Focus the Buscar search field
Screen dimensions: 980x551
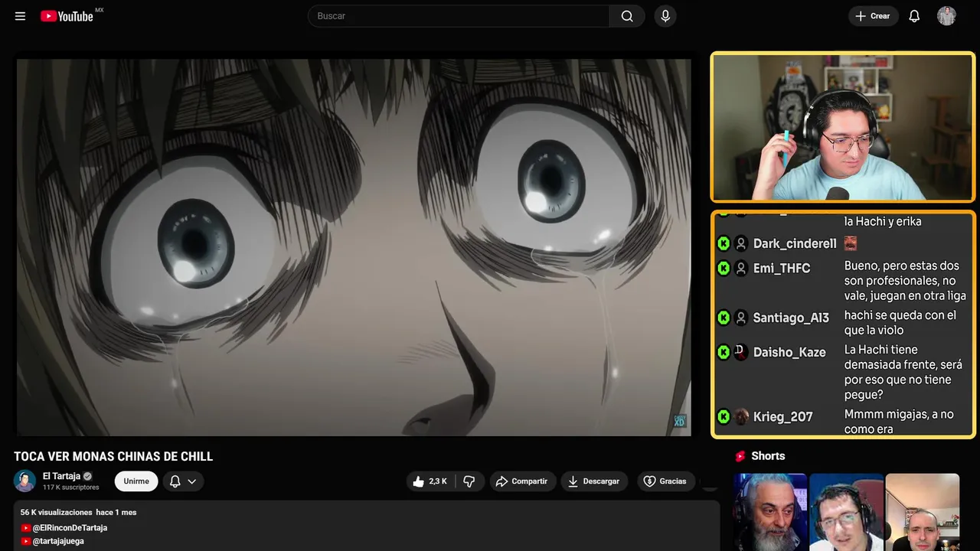pos(459,16)
